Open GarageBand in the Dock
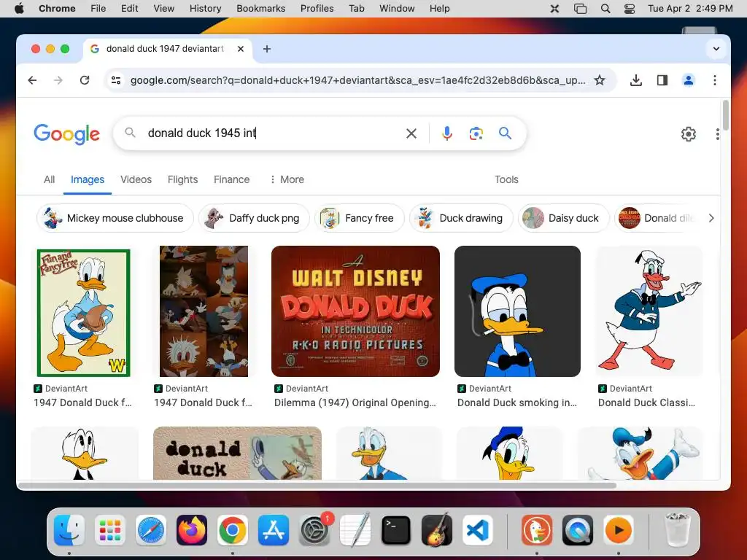This screenshot has height=560, width=747. pos(437,529)
